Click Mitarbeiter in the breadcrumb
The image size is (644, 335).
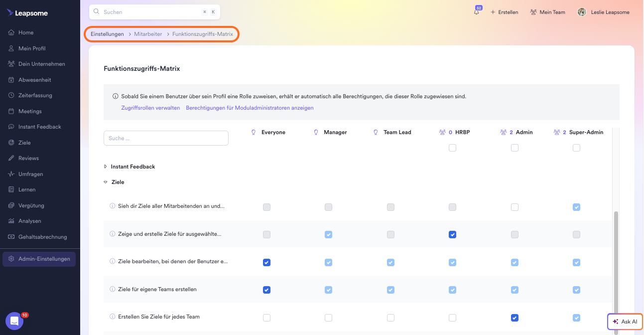148,34
